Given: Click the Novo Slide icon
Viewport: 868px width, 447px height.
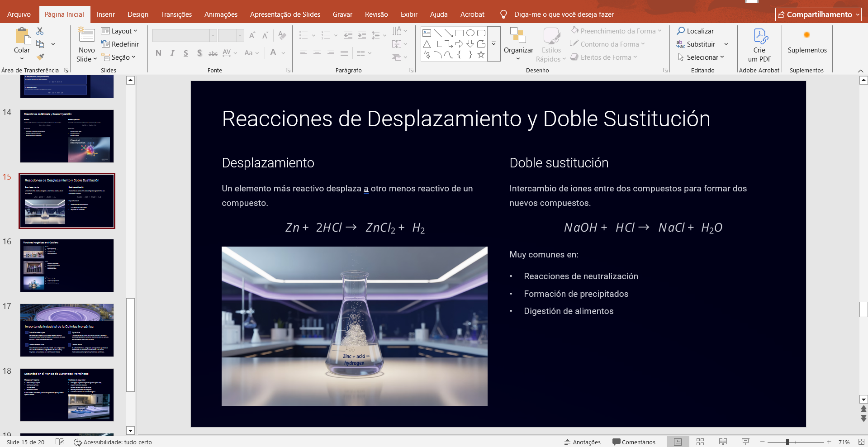Looking at the screenshot, I should 86,36.
